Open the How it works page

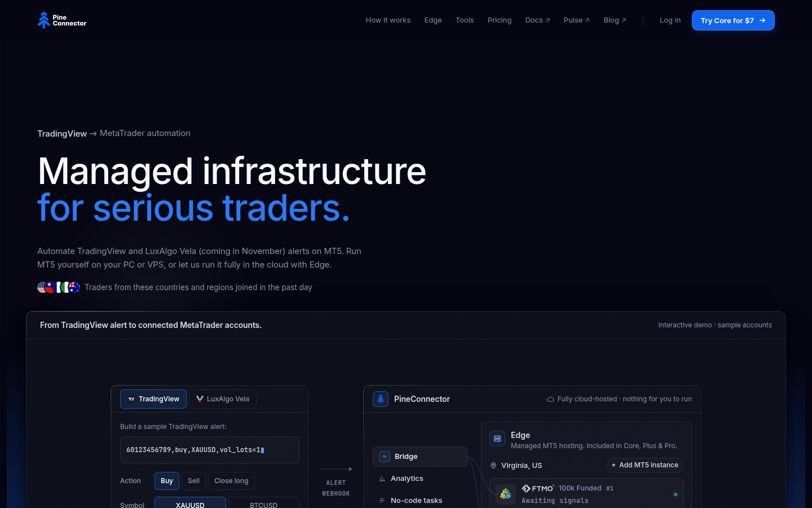pyautogui.click(x=388, y=20)
